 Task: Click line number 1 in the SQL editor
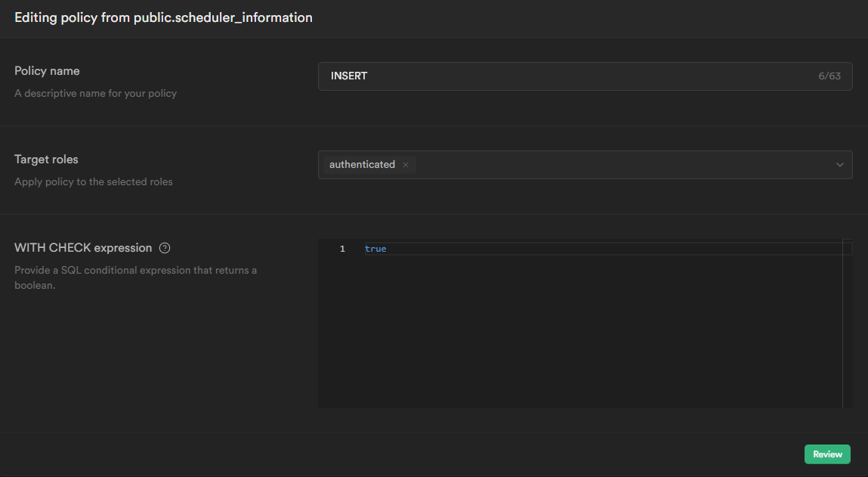tap(342, 249)
